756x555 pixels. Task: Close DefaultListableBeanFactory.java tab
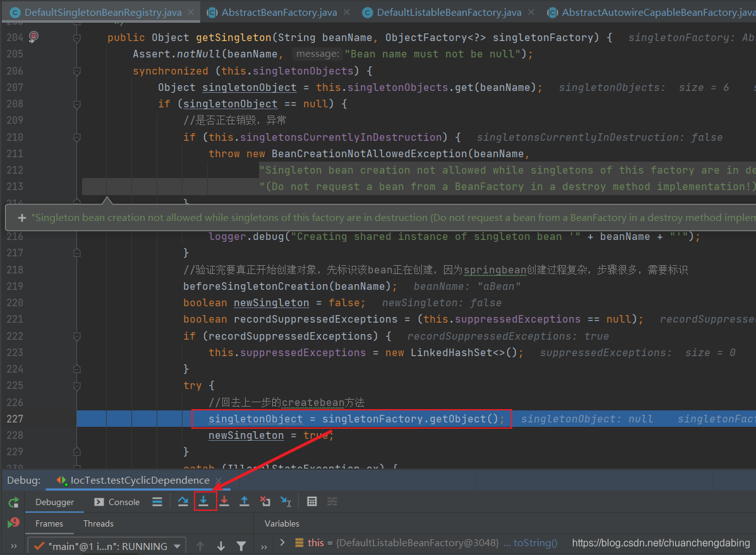pyautogui.click(x=531, y=12)
